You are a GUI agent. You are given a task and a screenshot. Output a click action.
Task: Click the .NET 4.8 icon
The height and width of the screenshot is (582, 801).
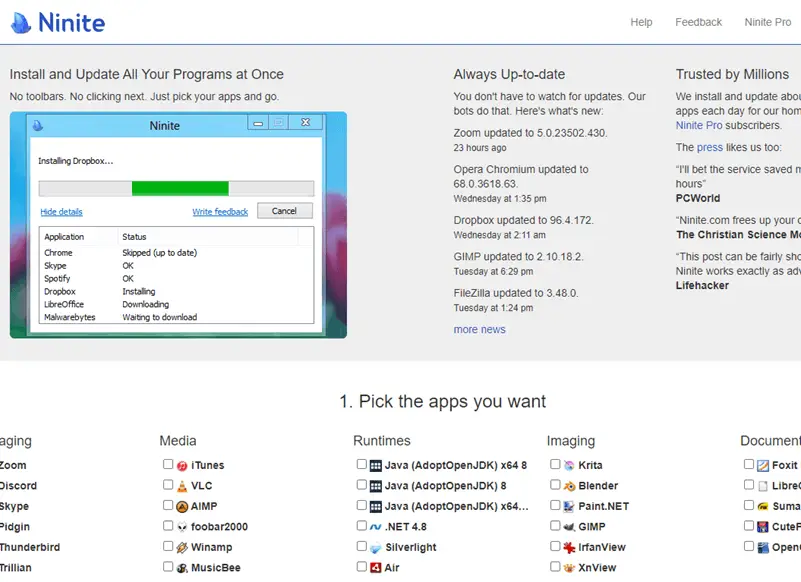click(375, 527)
